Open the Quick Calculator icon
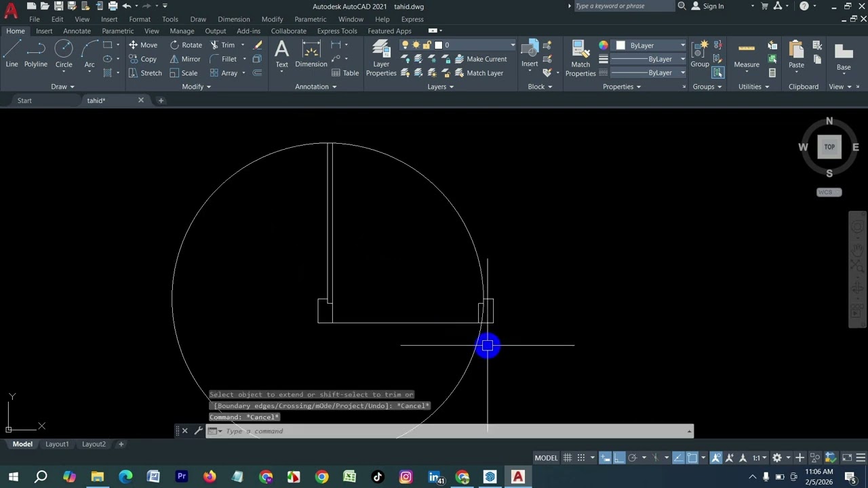Viewport: 868px width, 488px height. (x=772, y=73)
